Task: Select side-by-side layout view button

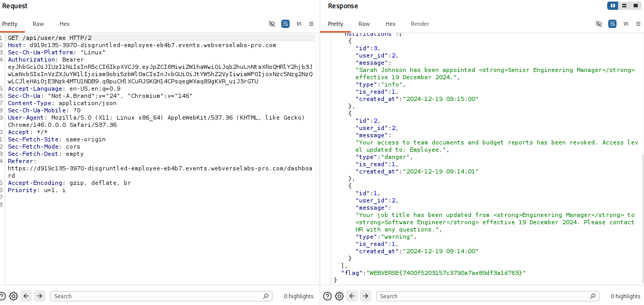Action: (x=613, y=6)
